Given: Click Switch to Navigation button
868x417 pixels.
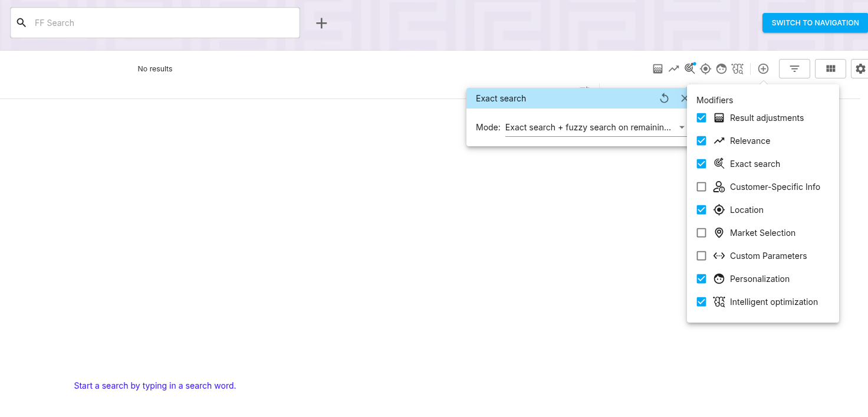Looking at the screenshot, I should click(x=815, y=23).
